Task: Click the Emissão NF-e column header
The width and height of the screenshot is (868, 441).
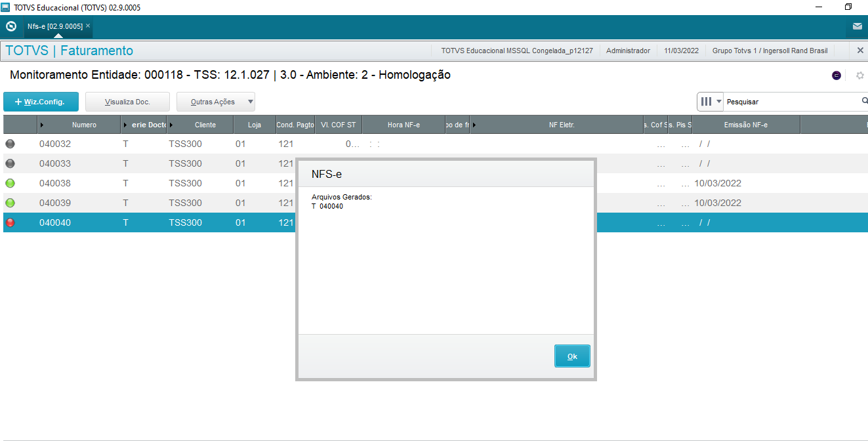Action: click(746, 125)
